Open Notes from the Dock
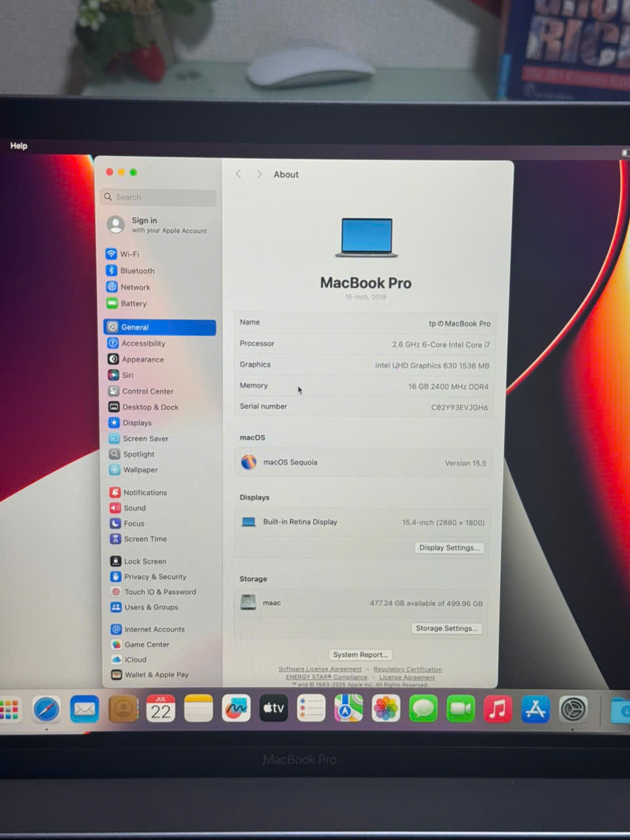This screenshot has height=840, width=630. tap(198, 709)
